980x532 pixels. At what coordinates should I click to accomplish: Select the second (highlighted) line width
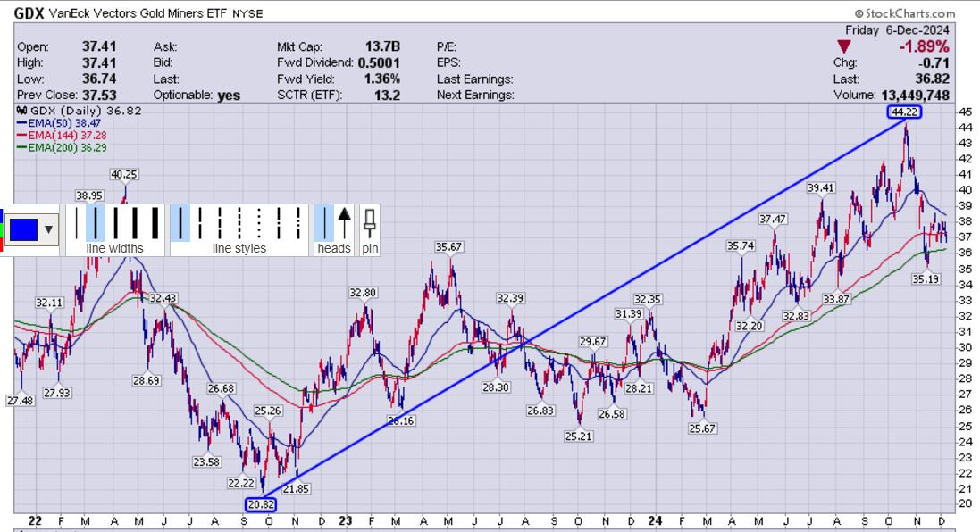pyautogui.click(x=95, y=223)
